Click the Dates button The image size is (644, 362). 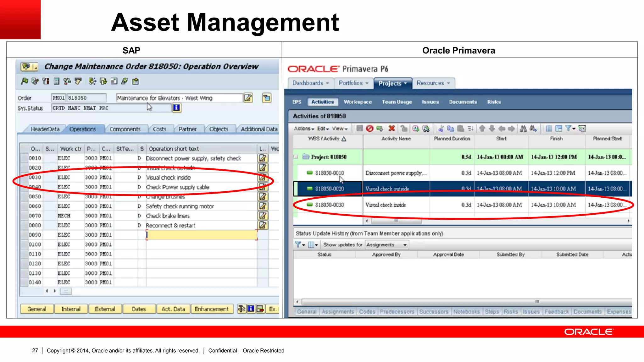click(139, 309)
